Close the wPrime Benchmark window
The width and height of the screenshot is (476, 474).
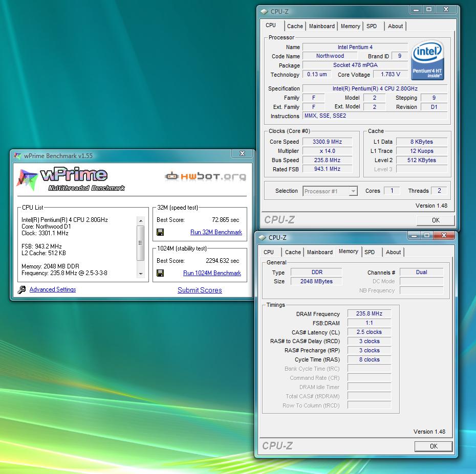pos(242,153)
